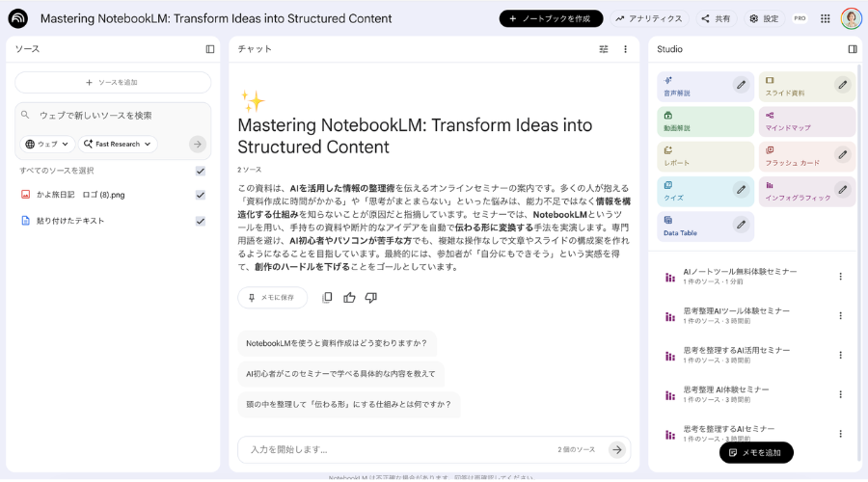Edit the 音声解説 tile with pencil icon
Screen dimensions: 868x482
tap(741, 85)
